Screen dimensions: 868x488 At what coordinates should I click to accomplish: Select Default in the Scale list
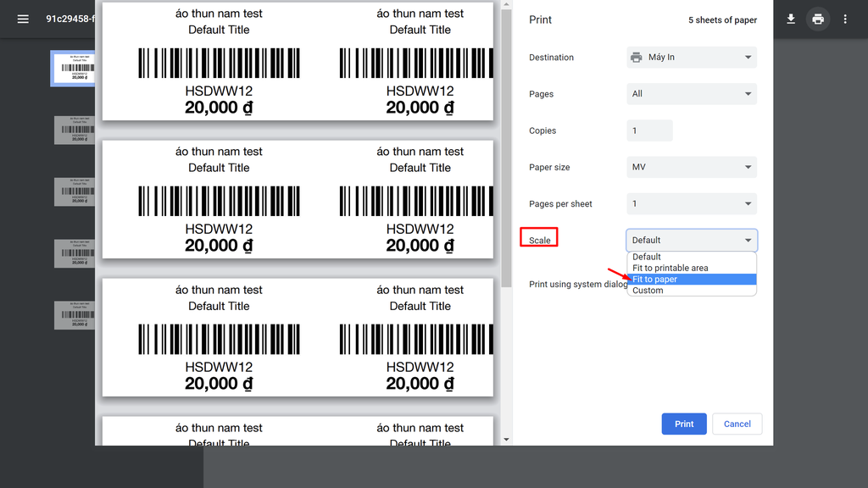(692, 257)
